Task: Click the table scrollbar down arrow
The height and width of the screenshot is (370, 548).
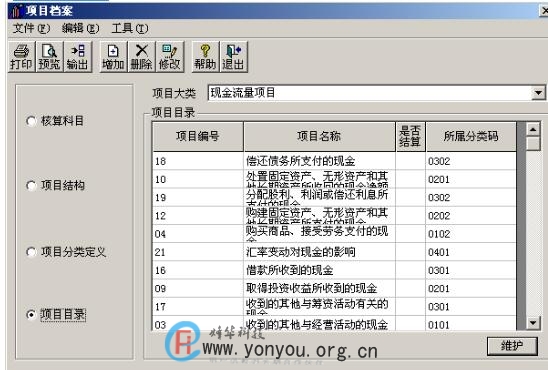Action: [533, 322]
